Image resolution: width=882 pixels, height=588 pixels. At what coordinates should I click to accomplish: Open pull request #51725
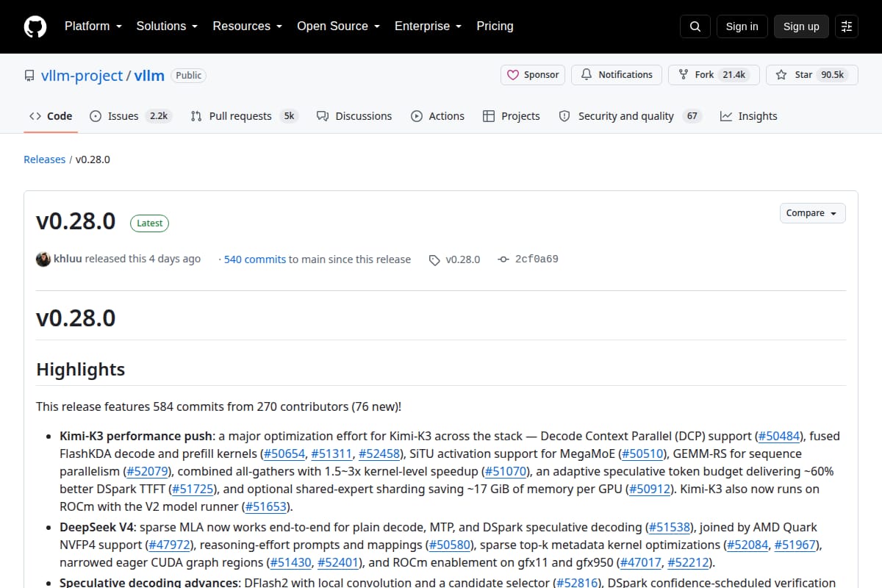click(193, 489)
